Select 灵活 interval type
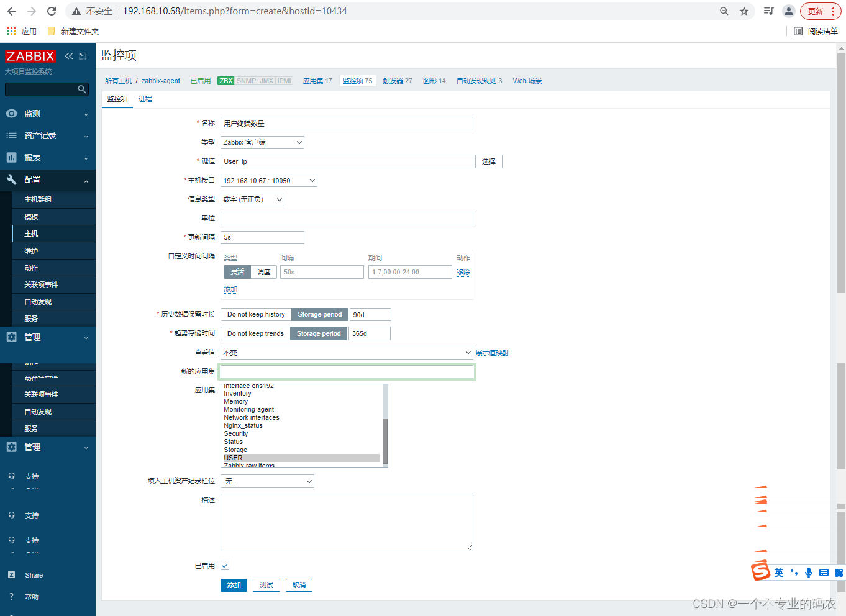This screenshot has width=846, height=616. click(237, 272)
